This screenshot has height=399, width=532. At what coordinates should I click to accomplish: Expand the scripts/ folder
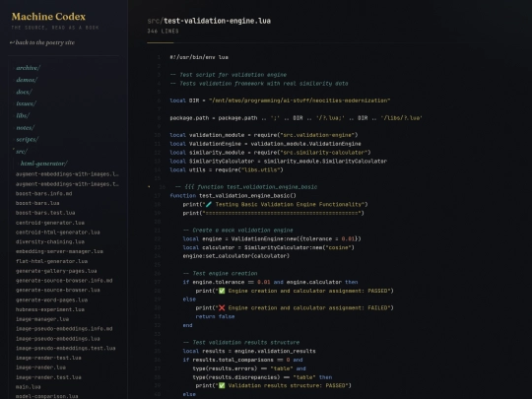point(28,140)
